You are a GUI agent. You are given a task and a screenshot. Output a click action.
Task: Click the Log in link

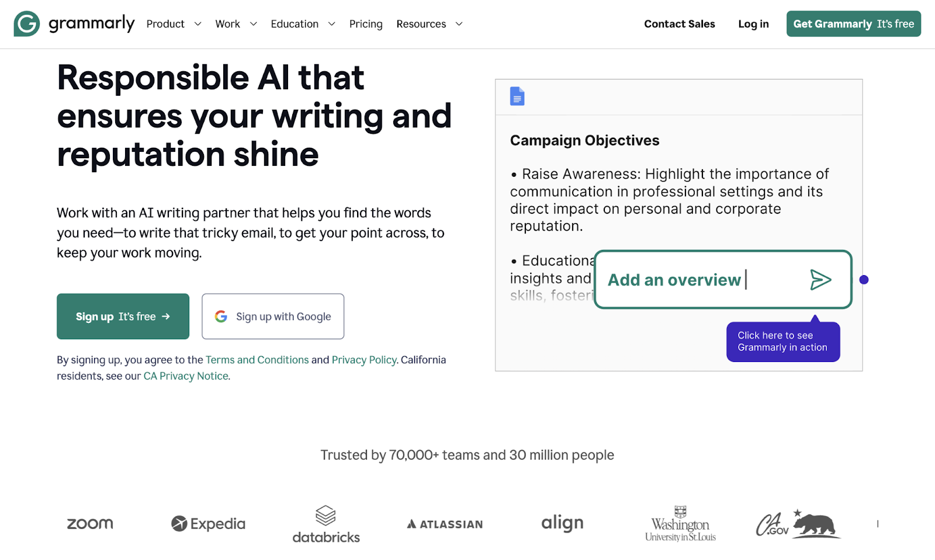click(753, 24)
